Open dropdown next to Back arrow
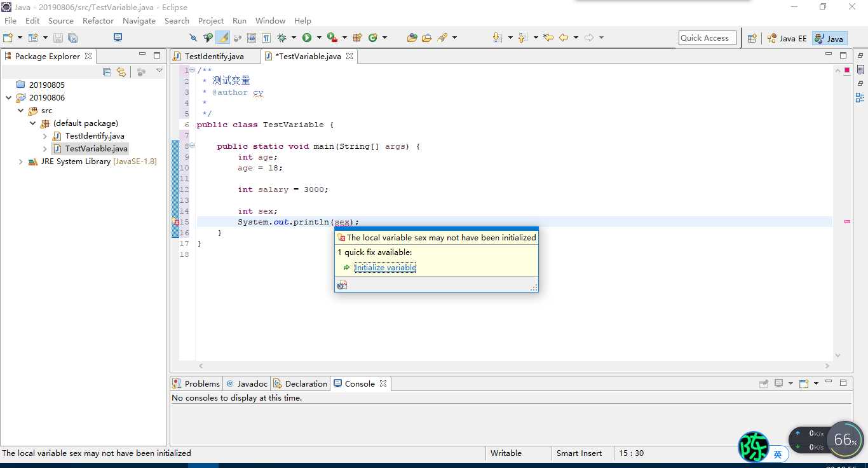Screen dimensions: 868x468 576,38
